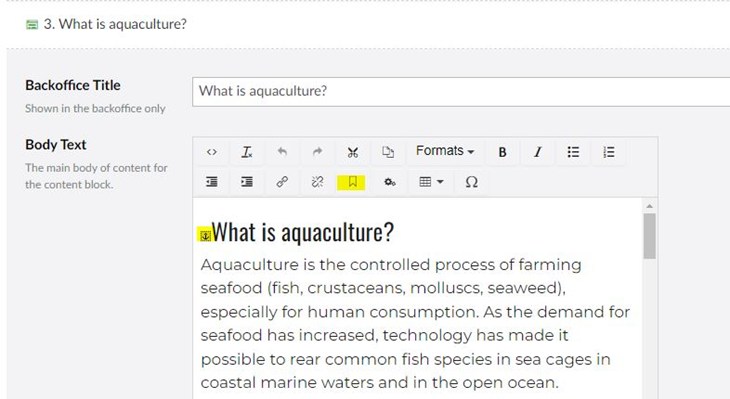Open the source code view icon
The height and width of the screenshot is (399, 730).
pyautogui.click(x=212, y=152)
